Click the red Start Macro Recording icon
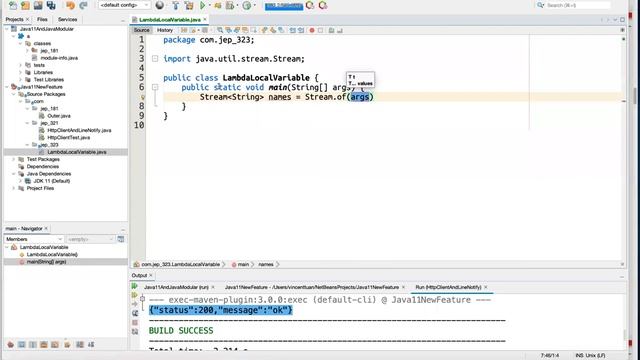The image size is (640, 360). [312, 30]
